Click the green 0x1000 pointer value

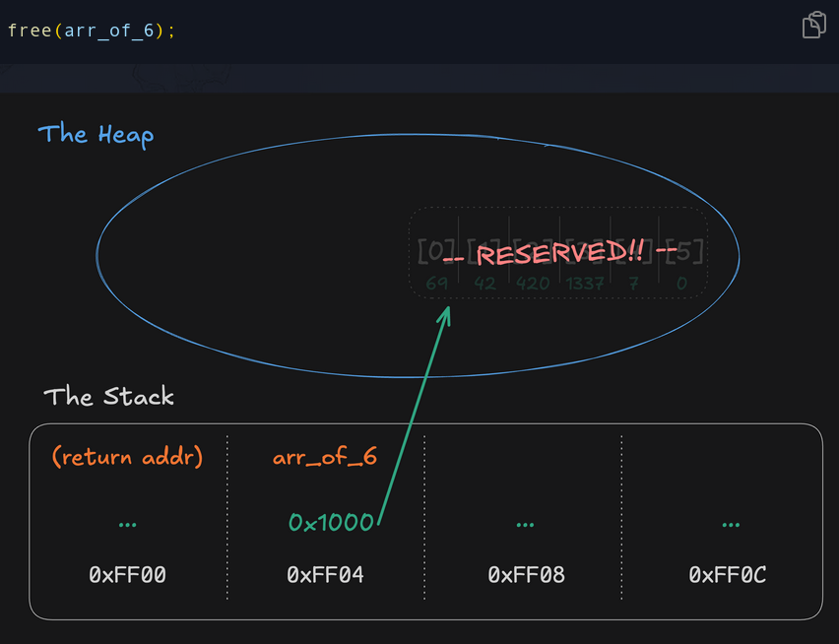(x=331, y=523)
